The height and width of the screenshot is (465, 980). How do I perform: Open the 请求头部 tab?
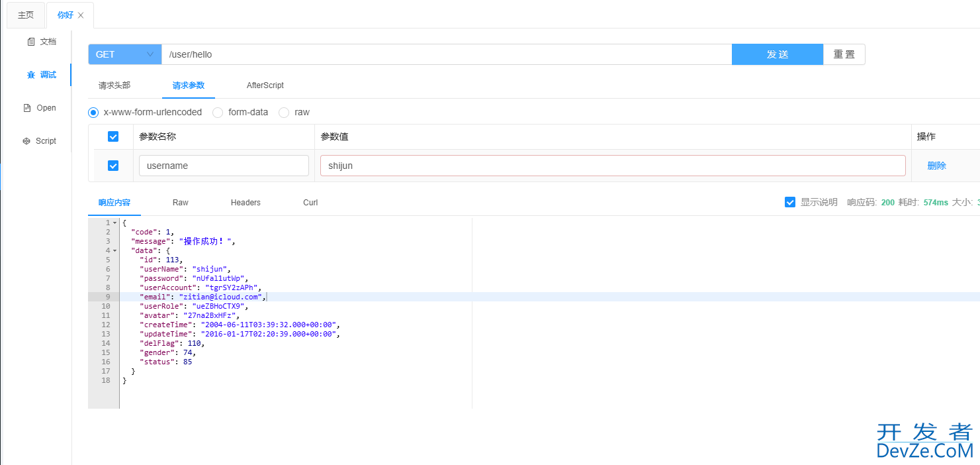click(114, 85)
